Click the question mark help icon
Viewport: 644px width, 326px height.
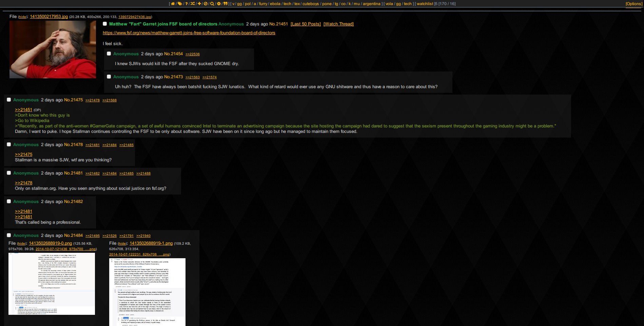tap(187, 3)
